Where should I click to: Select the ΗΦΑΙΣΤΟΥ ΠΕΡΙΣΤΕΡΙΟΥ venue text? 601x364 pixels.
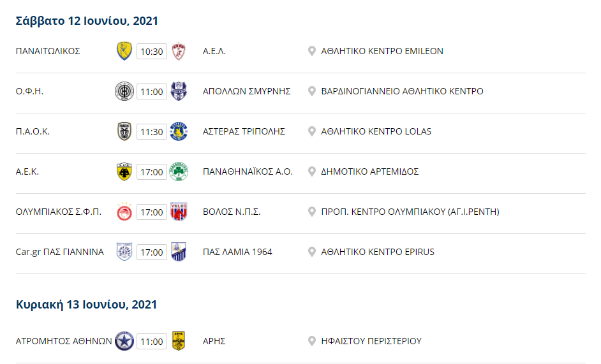371,341
